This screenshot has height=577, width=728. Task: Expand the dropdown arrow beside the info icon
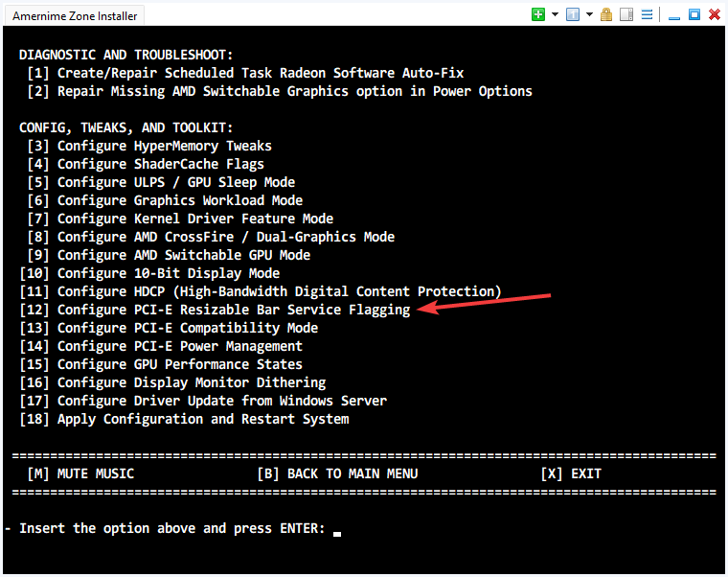[x=589, y=14]
